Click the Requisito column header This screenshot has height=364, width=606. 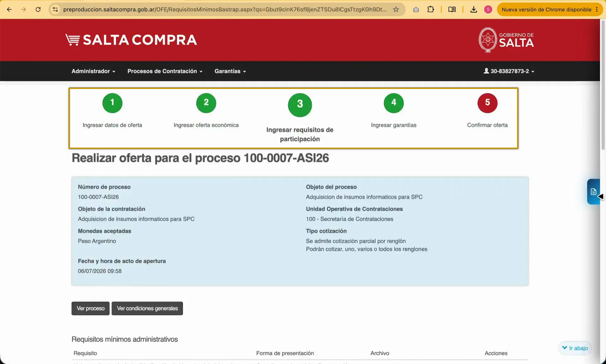[x=85, y=353]
